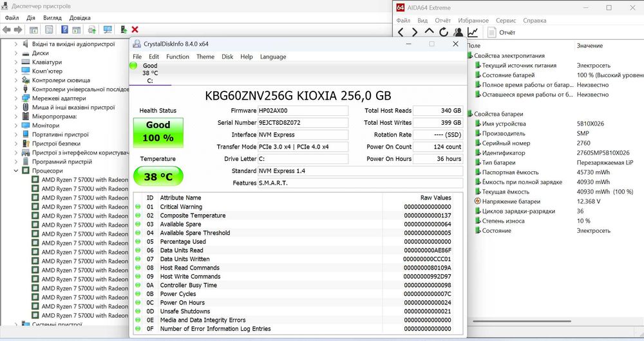Expand the Диски node in Device Manager
The height and width of the screenshot is (341, 644).
pyautogui.click(x=16, y=53)
